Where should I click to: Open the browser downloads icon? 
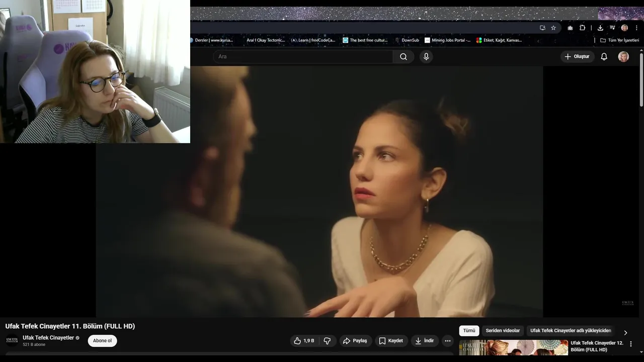pyautogui.click(x=600, y=28)
